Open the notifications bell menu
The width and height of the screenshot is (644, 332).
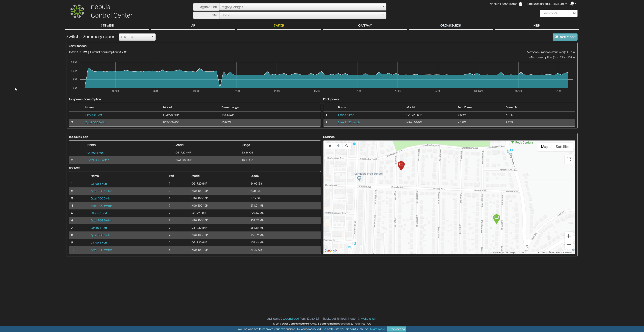pos(573,3)
